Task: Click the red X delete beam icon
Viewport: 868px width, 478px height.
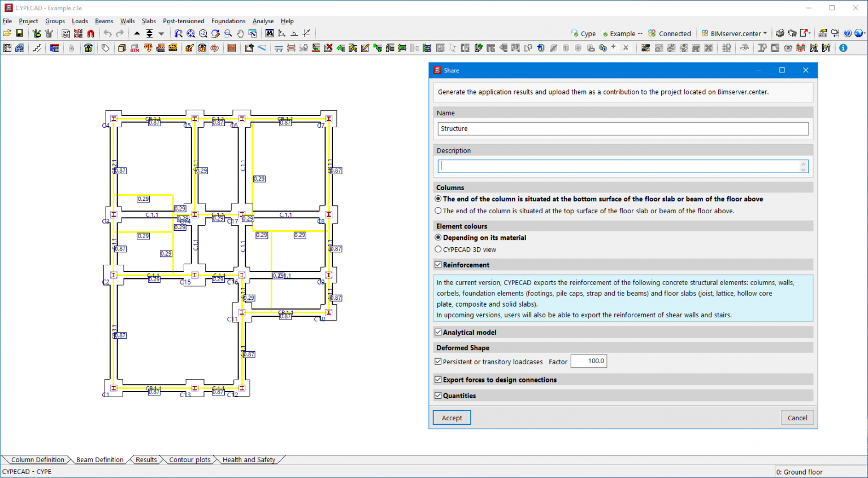Action: [x=328, y=48]
